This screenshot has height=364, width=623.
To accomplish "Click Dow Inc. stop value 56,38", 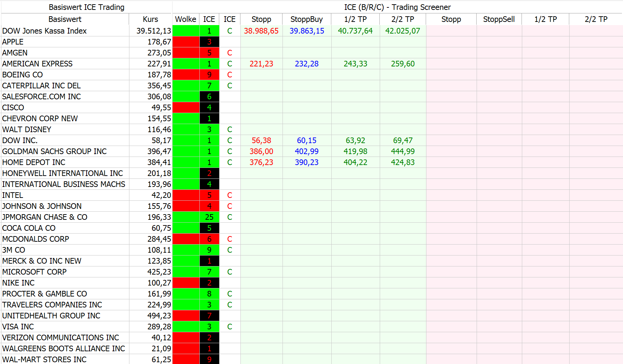I will pyautogui.click(x=261, y=140).
